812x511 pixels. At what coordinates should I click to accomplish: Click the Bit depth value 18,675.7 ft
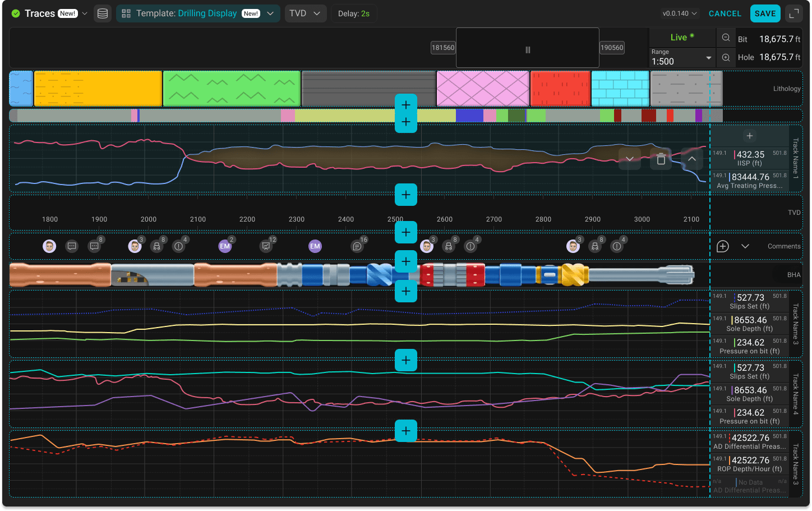[x=779, y=39]
